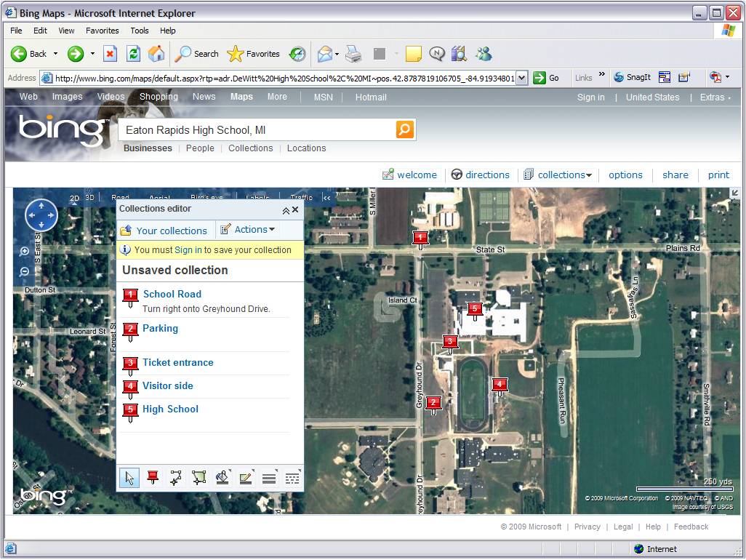Screen dimensions: 746x560
Task: Close the Collections editor panel
Action: point(295,209)
